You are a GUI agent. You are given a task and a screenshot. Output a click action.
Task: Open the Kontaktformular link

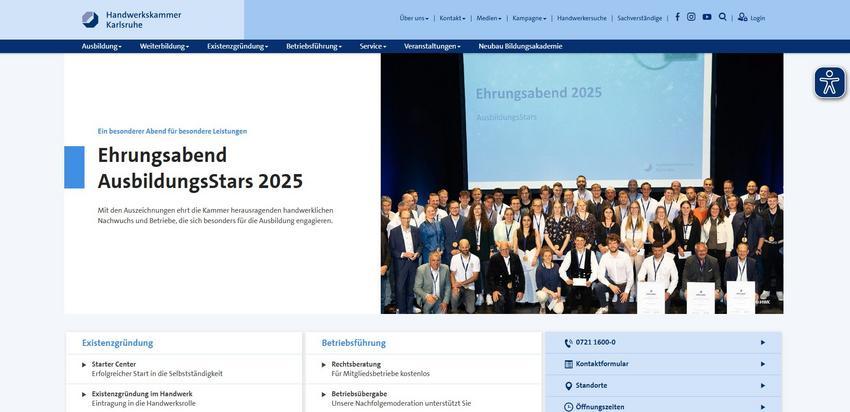coord(602,364)
